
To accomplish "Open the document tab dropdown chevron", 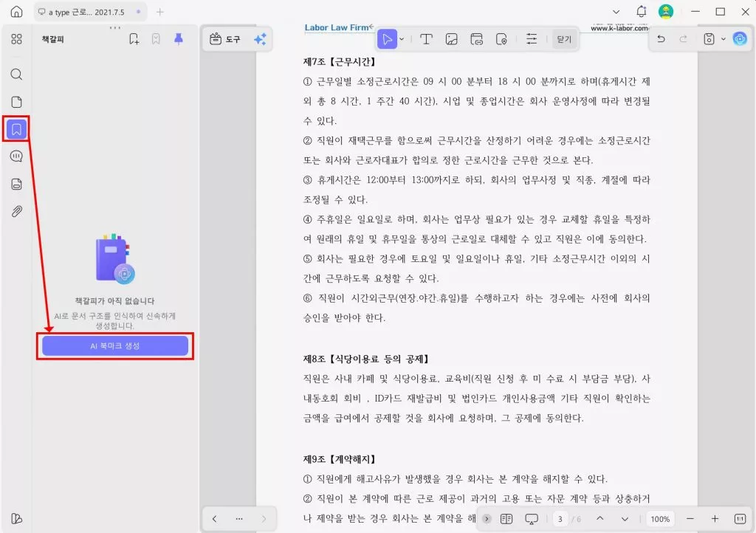I will (616, 12).
